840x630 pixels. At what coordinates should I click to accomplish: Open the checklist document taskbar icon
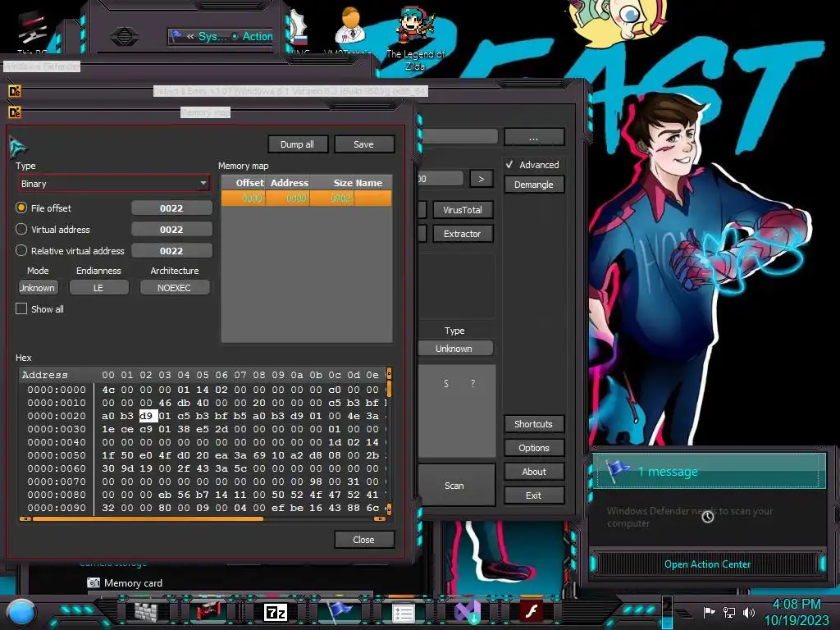point(403,613)
